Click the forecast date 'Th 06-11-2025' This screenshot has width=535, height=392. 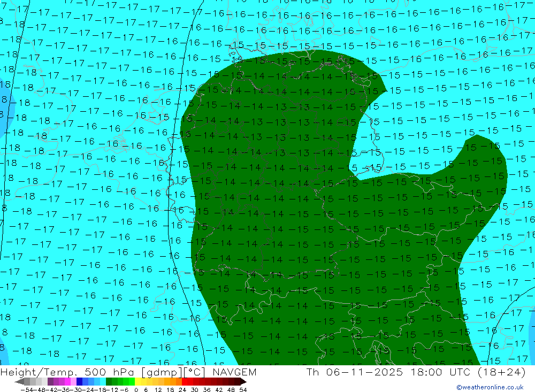[x=355, y=372]
